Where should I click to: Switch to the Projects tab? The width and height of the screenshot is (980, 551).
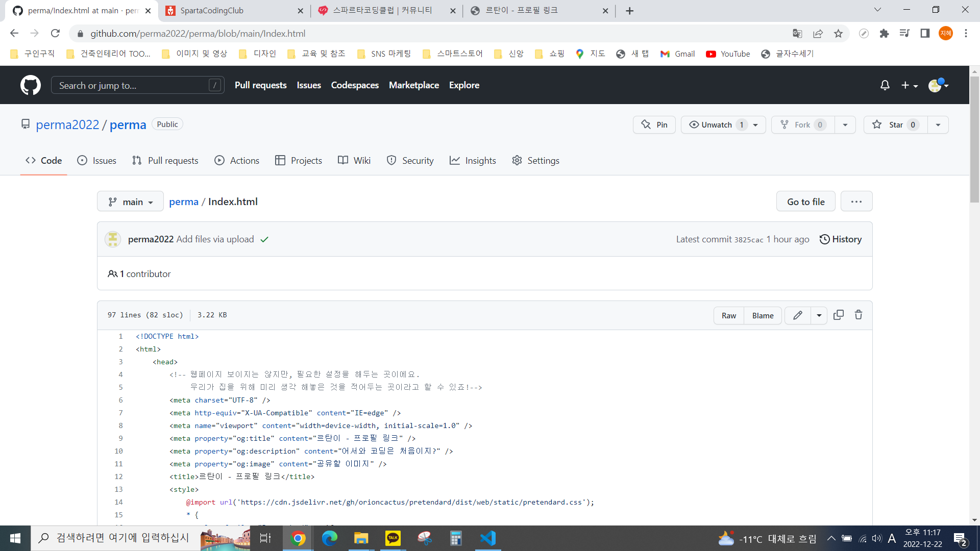pos(299,160)
